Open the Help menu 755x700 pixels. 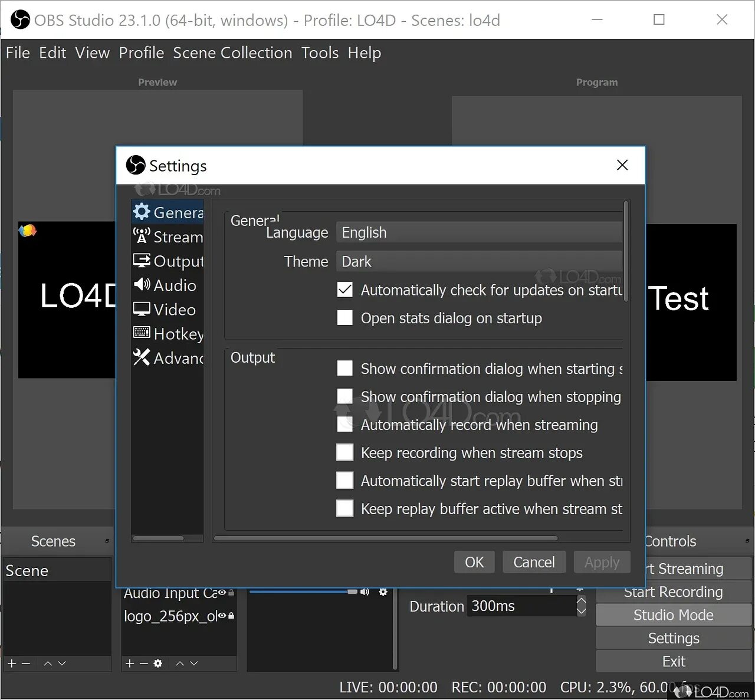coord(365,53)
